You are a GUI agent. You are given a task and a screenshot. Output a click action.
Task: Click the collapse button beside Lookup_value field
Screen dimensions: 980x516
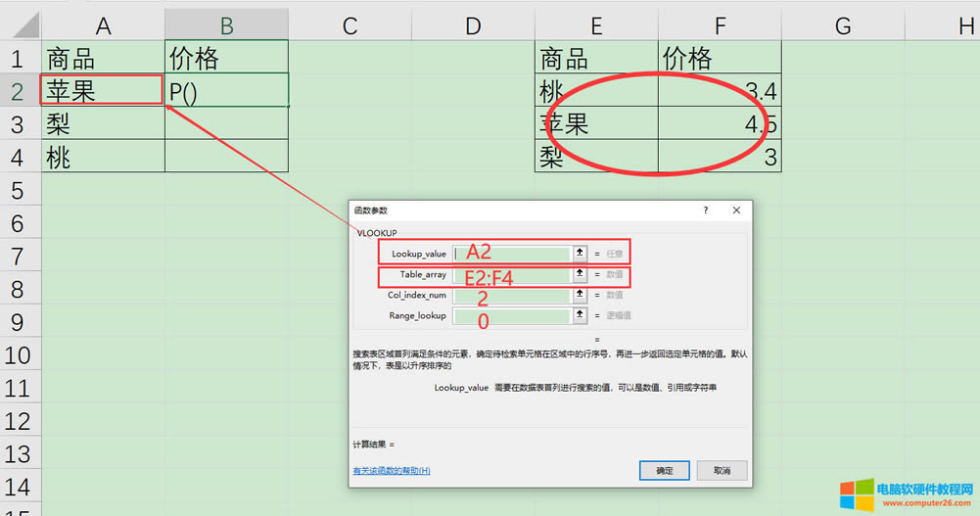coord(580,254)
